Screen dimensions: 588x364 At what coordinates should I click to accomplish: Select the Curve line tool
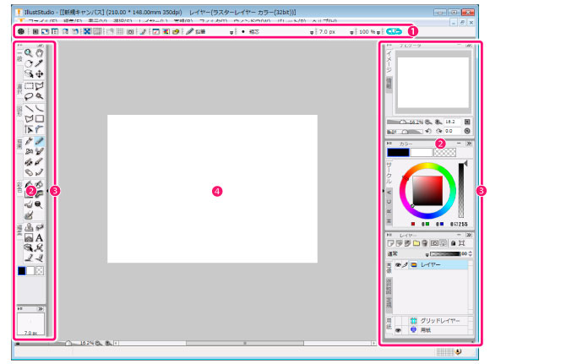tap(40, 109)
